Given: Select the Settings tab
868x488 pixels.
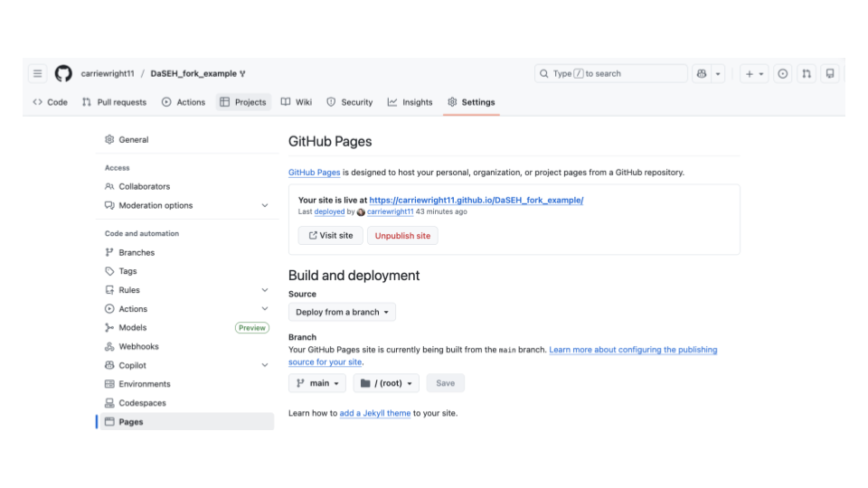Looking at the screenshot, I should (x=472, y=102).
